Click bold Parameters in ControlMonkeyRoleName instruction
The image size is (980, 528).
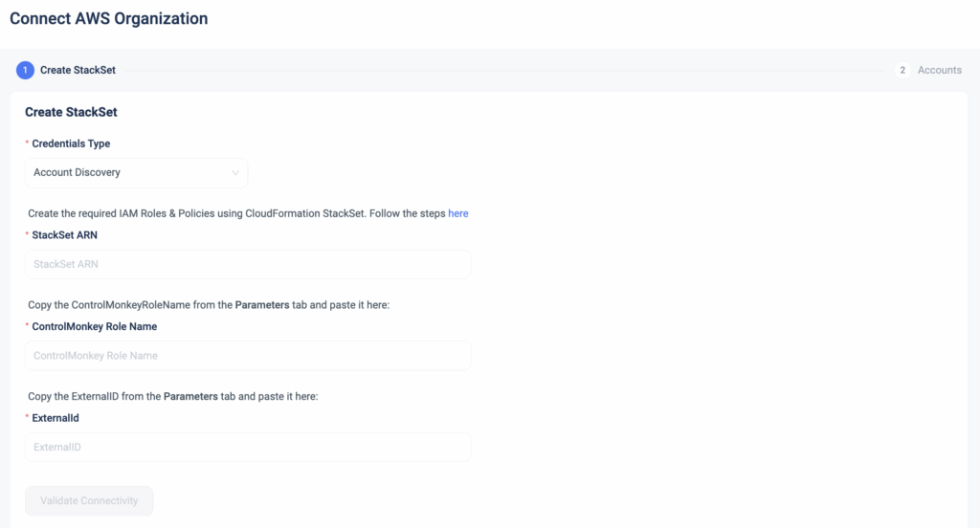pyautogui.click(x=263, y=305)
